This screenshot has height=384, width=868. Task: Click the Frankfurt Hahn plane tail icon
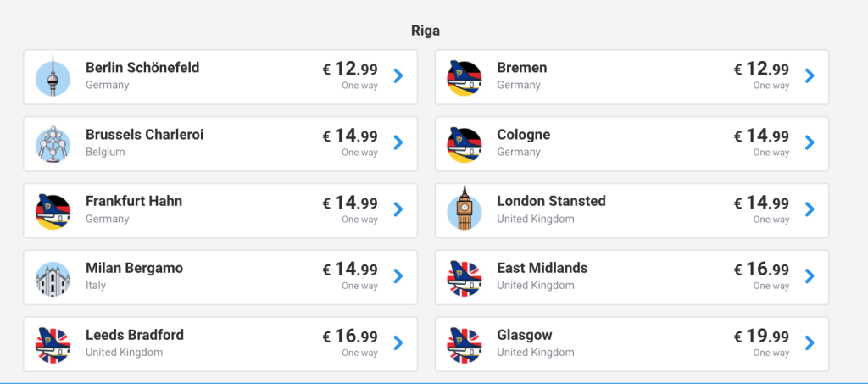click(53, 211)
